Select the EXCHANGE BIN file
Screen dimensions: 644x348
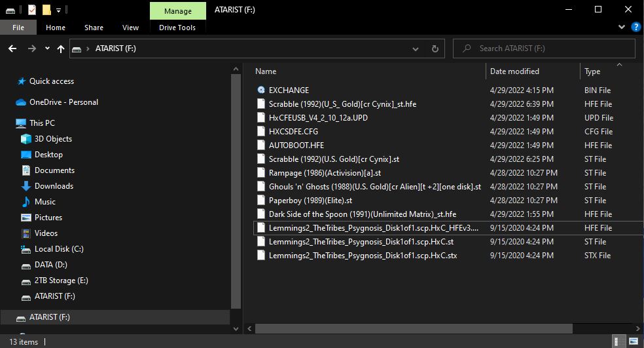pos(289,90)
